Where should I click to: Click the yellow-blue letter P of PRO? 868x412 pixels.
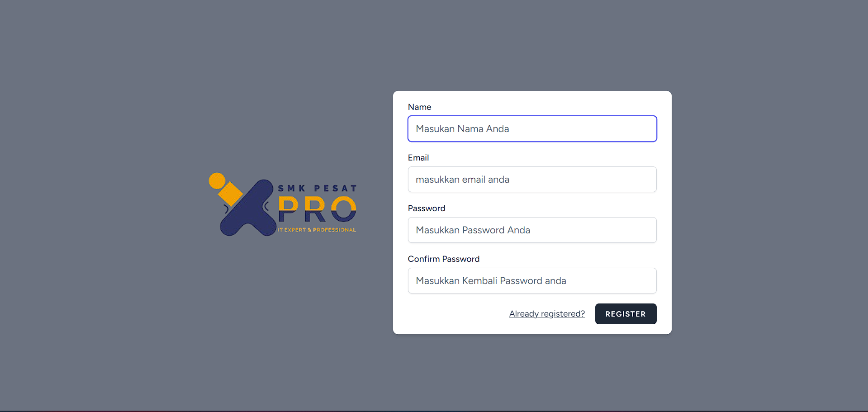288,209
